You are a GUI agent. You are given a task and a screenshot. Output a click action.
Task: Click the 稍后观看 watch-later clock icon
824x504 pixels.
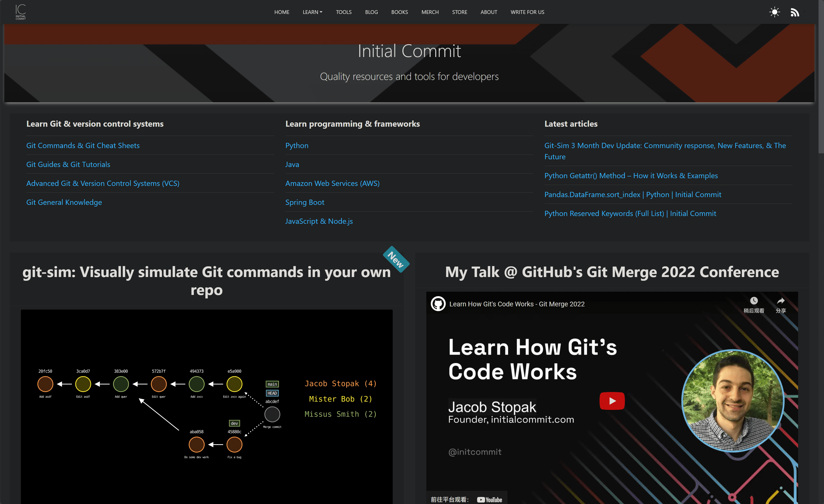coord(754,300)
